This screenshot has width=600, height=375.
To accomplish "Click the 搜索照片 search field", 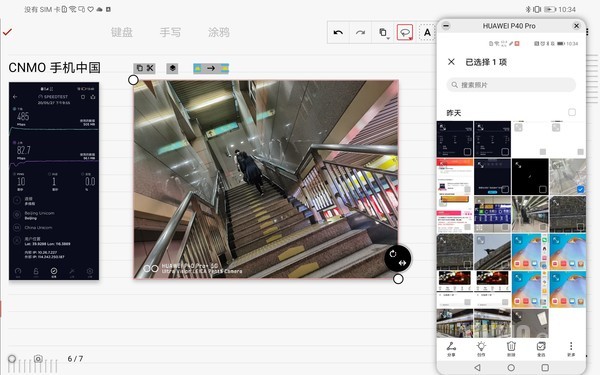I will pyautogui.click(x=511, y=85).
